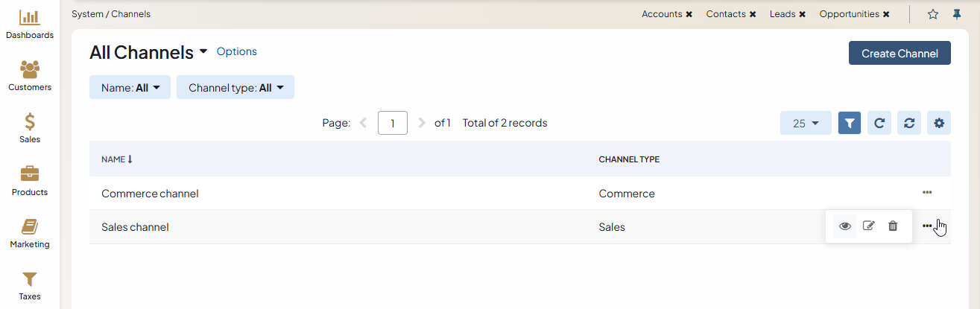Click the delete trash icon for Sales channel

[893, 226]
